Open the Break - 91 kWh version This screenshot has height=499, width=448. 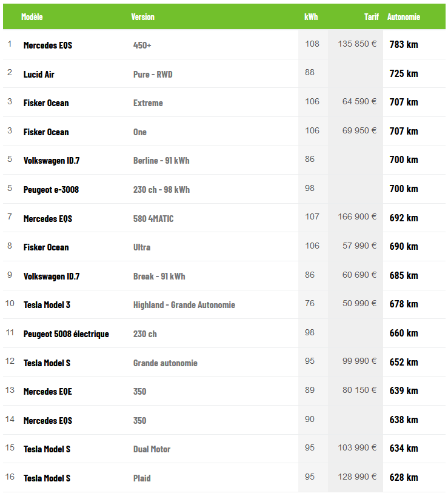pos(159,276)
